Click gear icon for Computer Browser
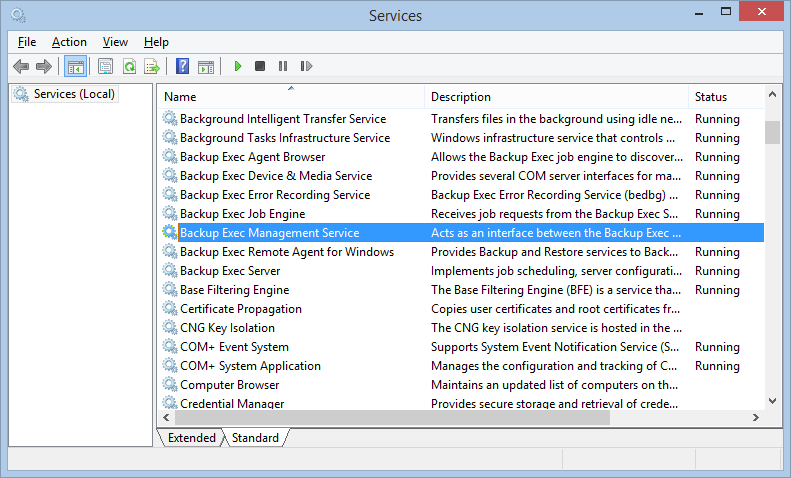 pos(170,384)
